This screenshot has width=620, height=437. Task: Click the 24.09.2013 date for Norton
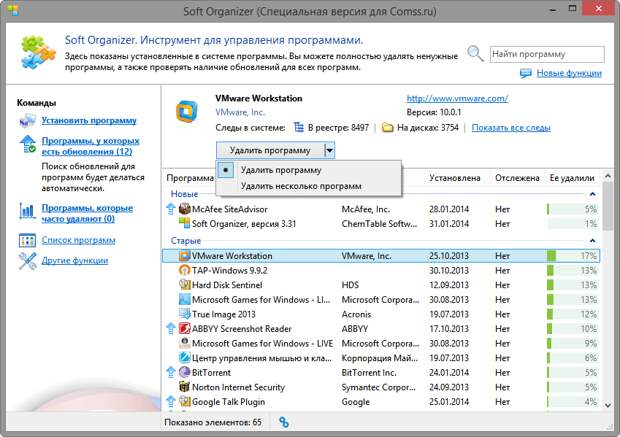click(449, 387)
